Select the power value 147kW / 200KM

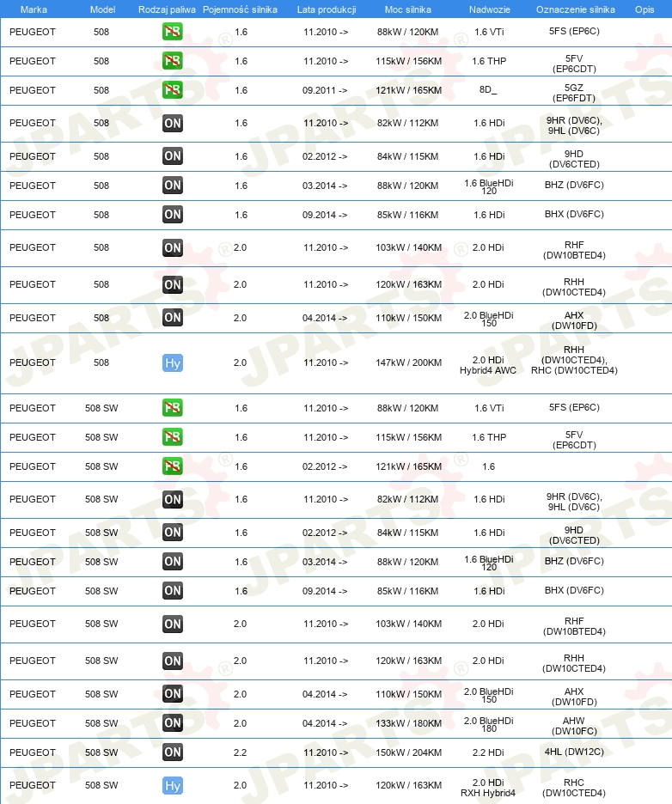pos(408,362)
